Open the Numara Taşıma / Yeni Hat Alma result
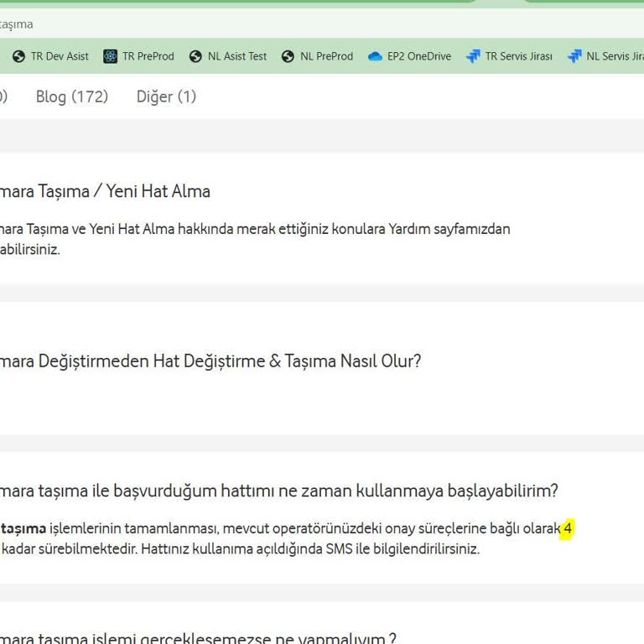Image resolution: width=644 pixels, height=644 pixels. point(105,191)
